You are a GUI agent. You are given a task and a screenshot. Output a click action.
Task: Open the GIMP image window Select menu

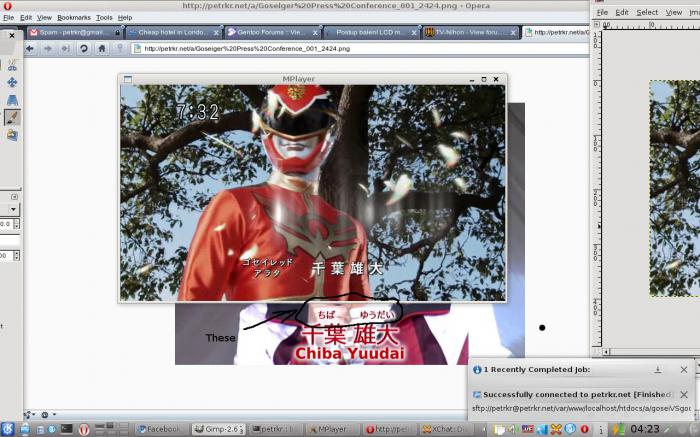pyautogui.click(x=647, y=12)
